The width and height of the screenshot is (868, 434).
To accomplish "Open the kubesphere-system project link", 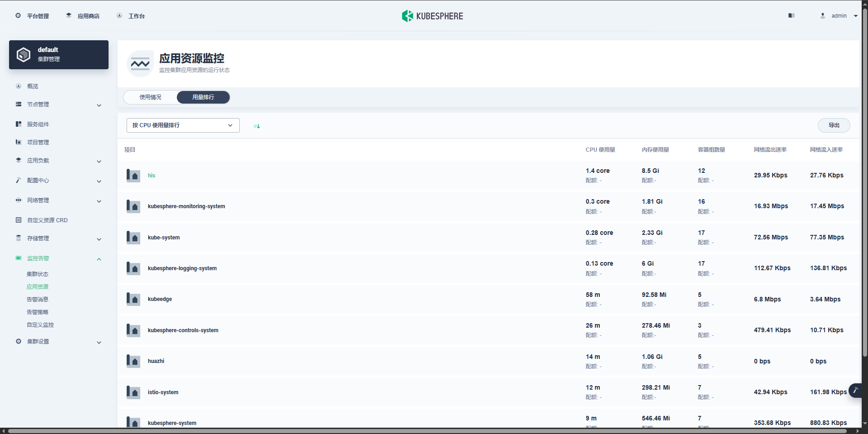I will tap(172, 423).
